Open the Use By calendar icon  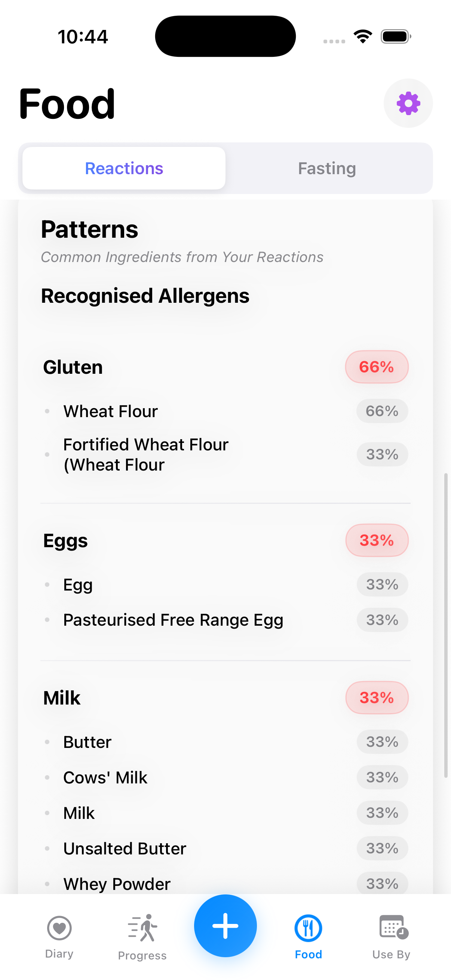click(x=392, y=928)
